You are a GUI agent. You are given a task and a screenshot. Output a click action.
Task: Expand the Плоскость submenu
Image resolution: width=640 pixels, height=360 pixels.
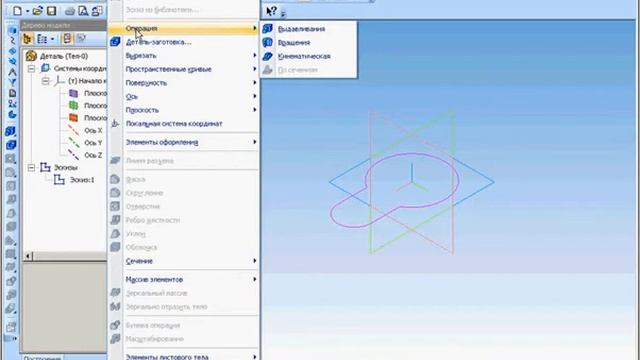184,110
